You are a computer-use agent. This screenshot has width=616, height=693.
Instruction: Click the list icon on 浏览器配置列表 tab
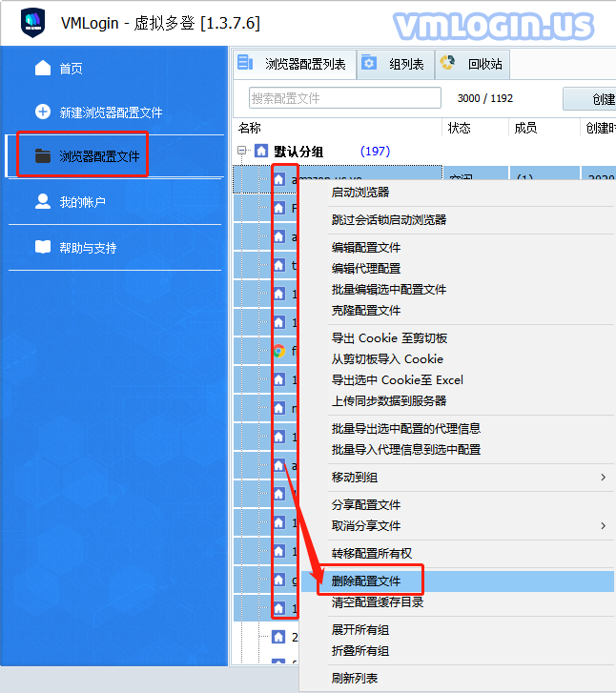(x=245, y=62)
